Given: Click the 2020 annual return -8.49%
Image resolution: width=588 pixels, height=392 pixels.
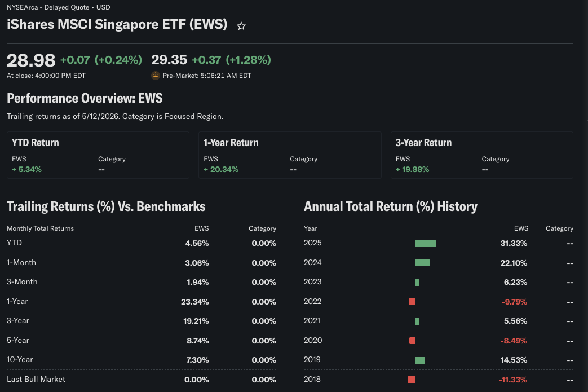Looking at the screenshot, I should pos(514,341).
